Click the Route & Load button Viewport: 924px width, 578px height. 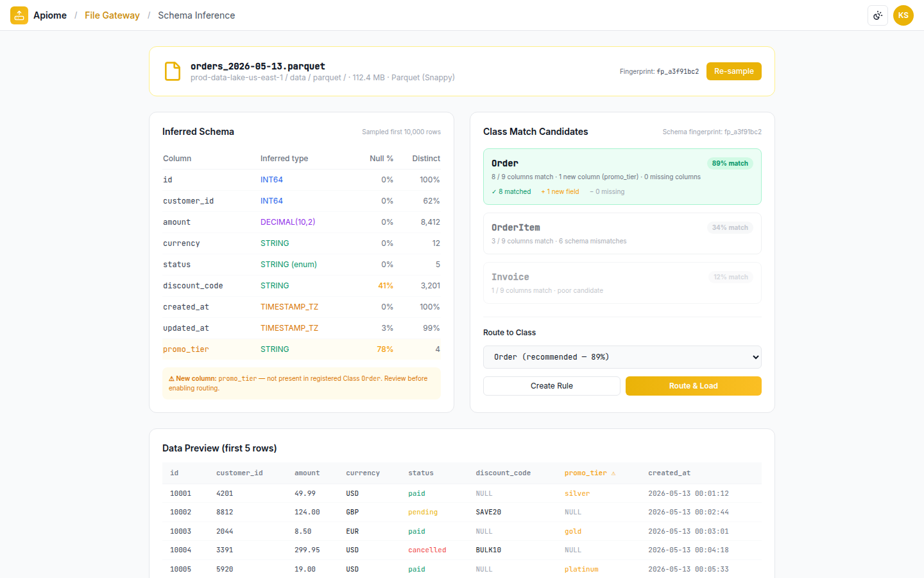[694, 386]
